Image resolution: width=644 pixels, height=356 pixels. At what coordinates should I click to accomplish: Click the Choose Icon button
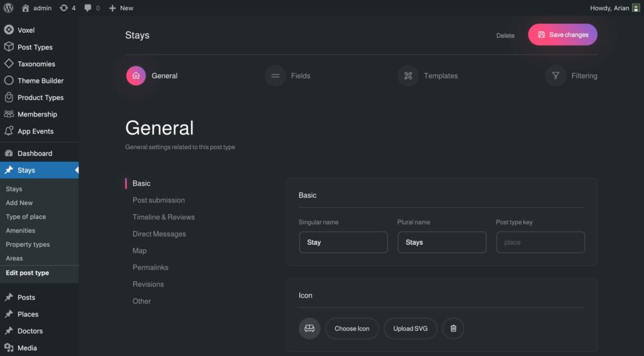pyautogui.click(x=352, y=328)
